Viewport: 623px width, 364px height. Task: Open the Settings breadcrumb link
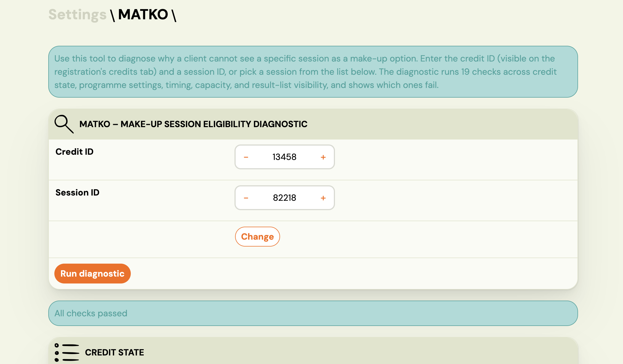pos(78,14)
